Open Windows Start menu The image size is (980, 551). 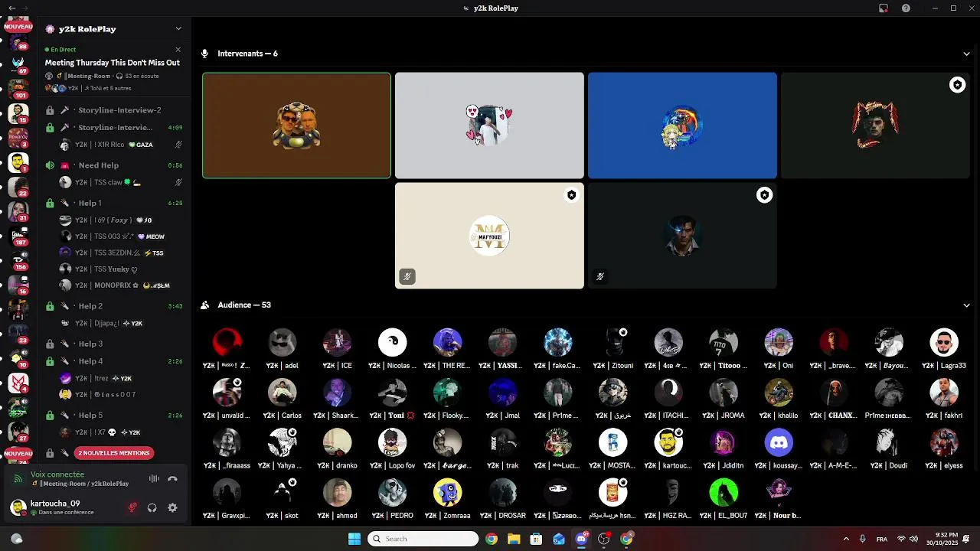pos(354,539)
